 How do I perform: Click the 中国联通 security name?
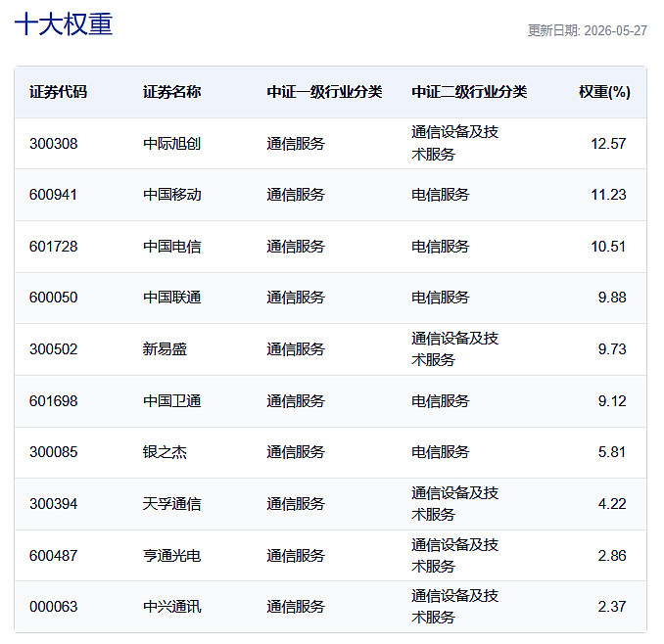point(172,298)
